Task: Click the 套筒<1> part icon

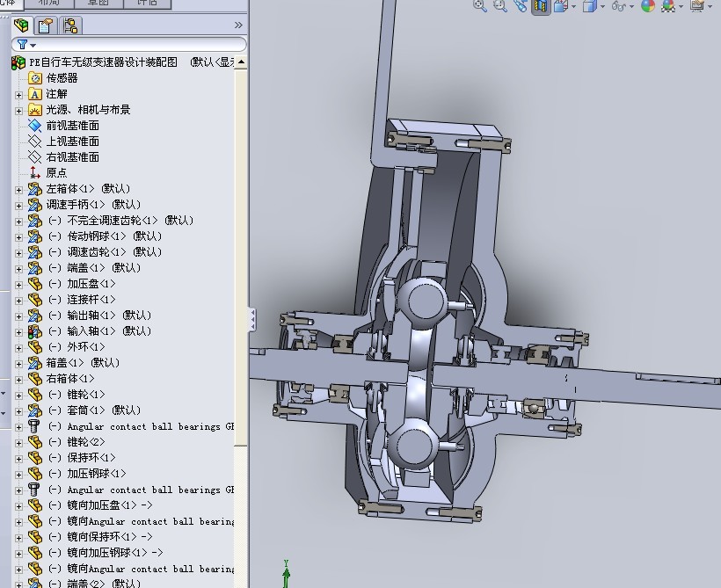Action: pyautogui.click(x=35, y=410)
